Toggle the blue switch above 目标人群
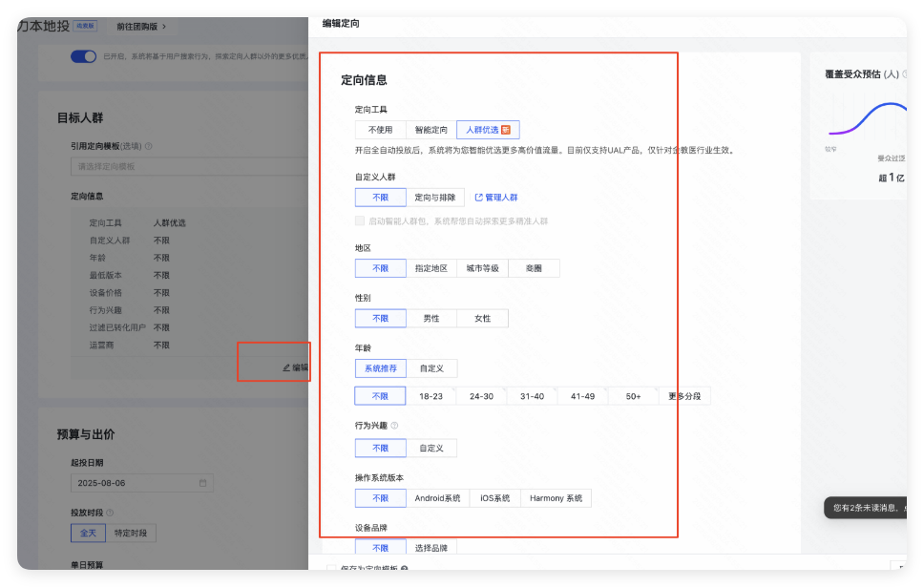This screenshot has width=924, height=587. pyautogui.click(x=83, y=56)
